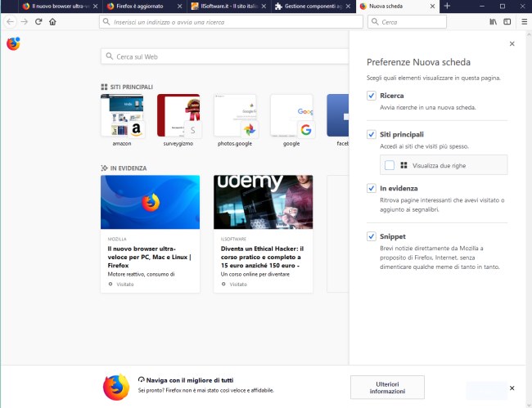Image resolution: width=532 pixels, height=408 pixels.
Task: Uncheck the In evidenza checkbox
Action: (372, 188)
